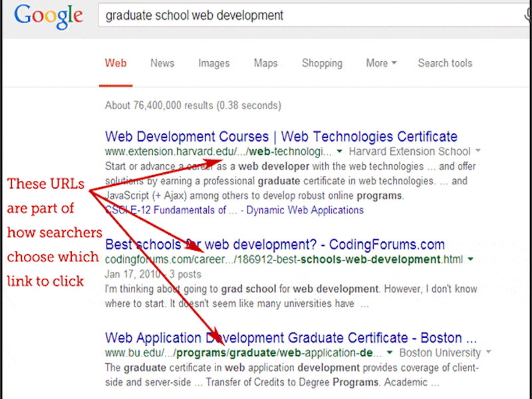Expand the More dropdown menu

381,63
